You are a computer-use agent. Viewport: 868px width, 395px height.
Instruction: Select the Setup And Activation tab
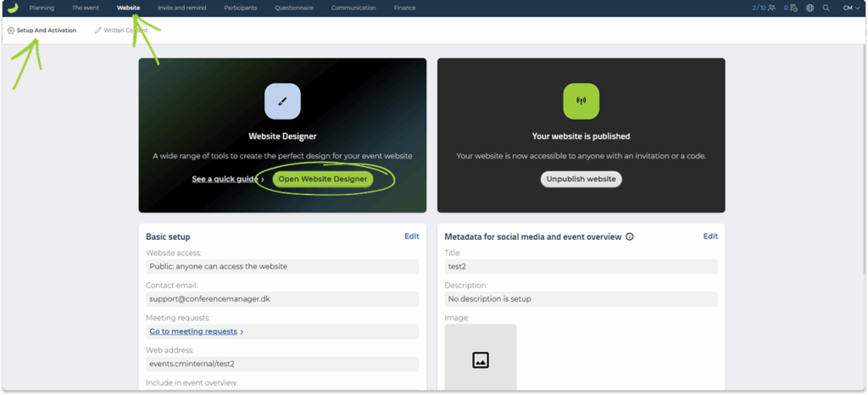coord(42,31)
